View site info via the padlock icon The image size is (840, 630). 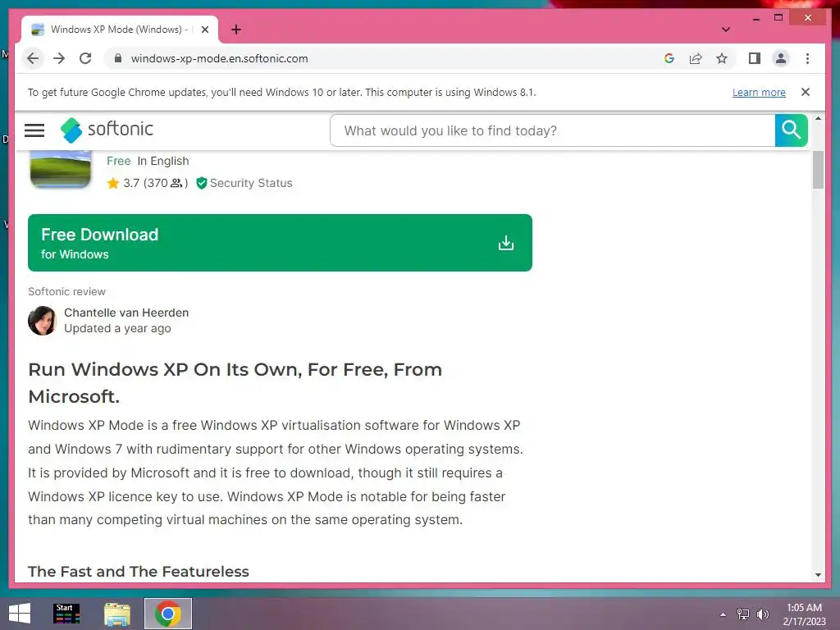pyautogui.click(x=118, y=58)
